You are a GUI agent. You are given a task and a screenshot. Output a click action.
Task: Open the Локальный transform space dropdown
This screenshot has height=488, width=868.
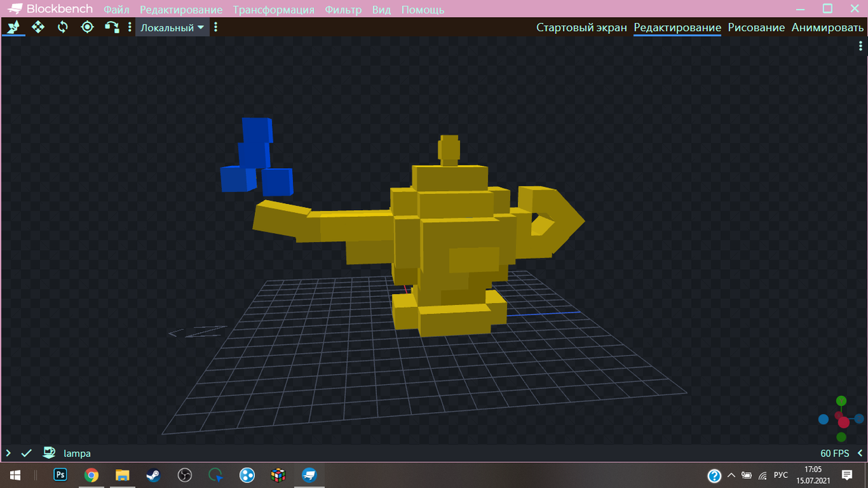[172, 28]
